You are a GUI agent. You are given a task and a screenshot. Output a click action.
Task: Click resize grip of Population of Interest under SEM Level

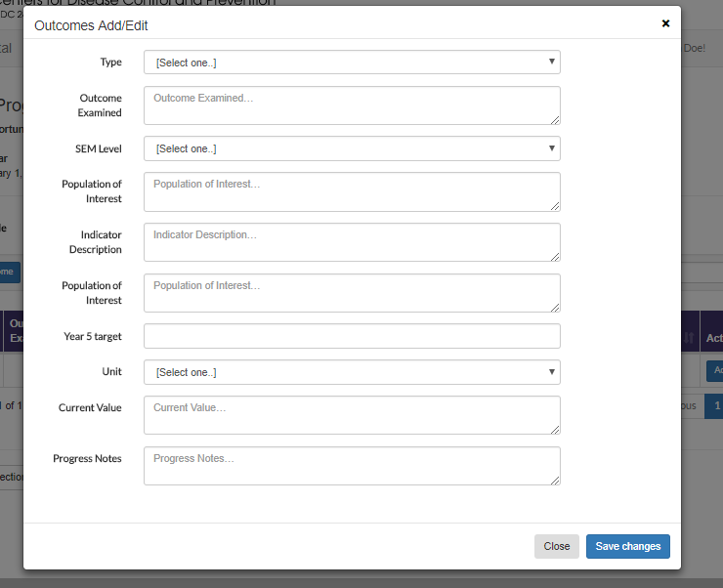click(x=555, y=205)
